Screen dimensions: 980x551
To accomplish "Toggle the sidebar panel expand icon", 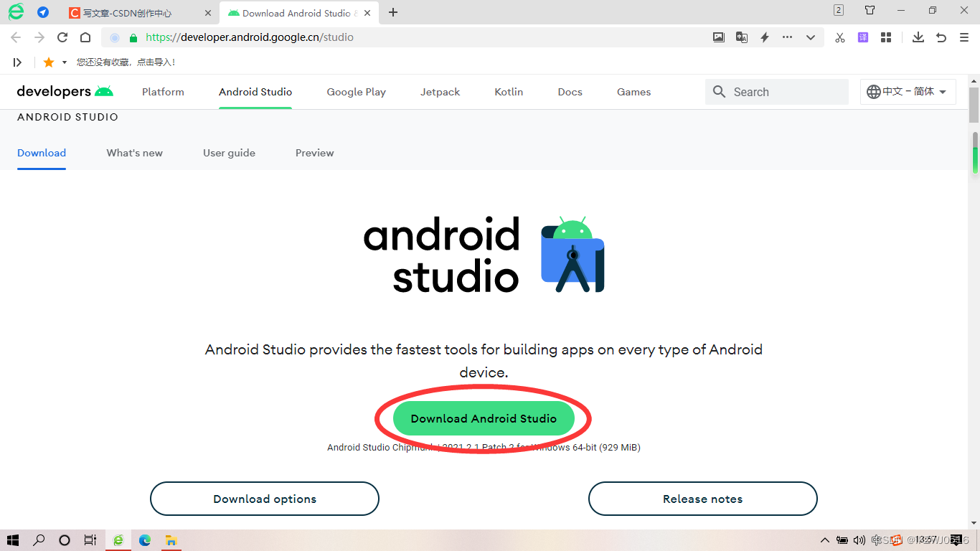I will 17,62.
